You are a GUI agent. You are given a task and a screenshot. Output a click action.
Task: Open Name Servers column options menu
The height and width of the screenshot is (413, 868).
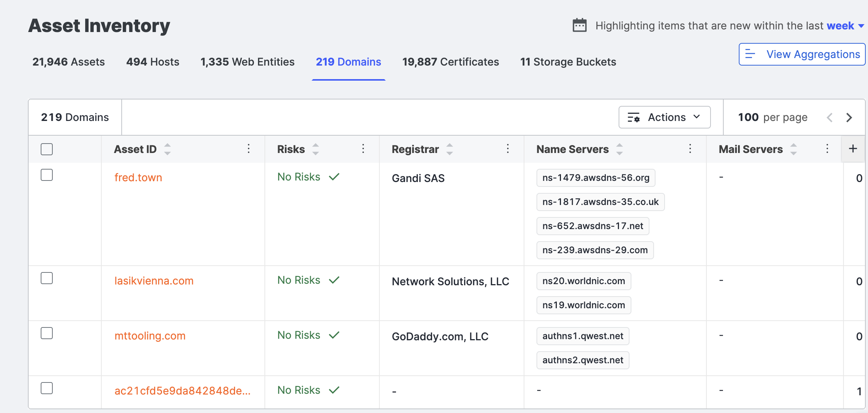point(690,149)
